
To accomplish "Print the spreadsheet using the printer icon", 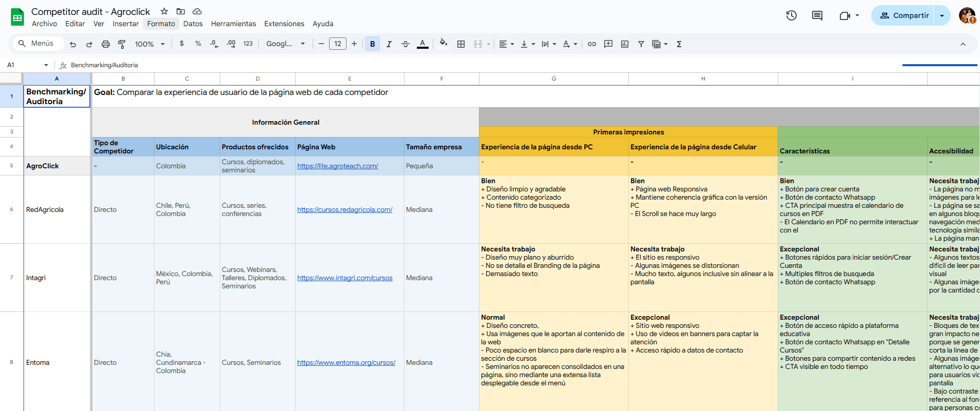I will [106, 44].
